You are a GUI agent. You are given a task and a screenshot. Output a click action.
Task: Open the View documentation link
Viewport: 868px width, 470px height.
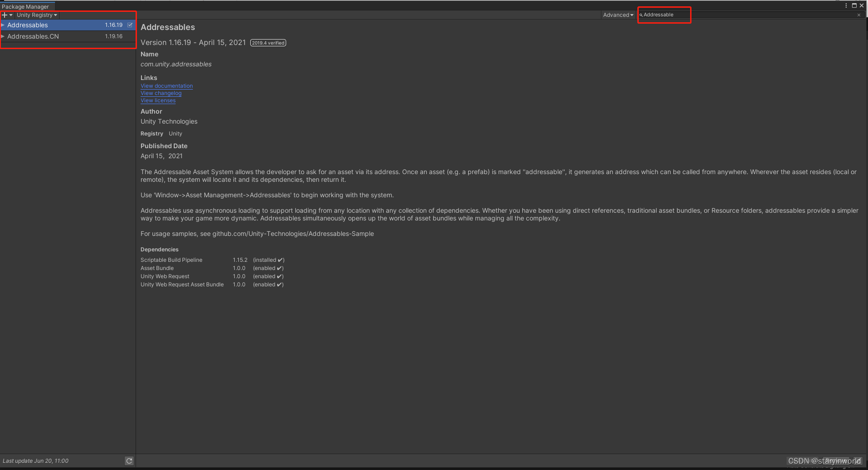tap(167, 86)
